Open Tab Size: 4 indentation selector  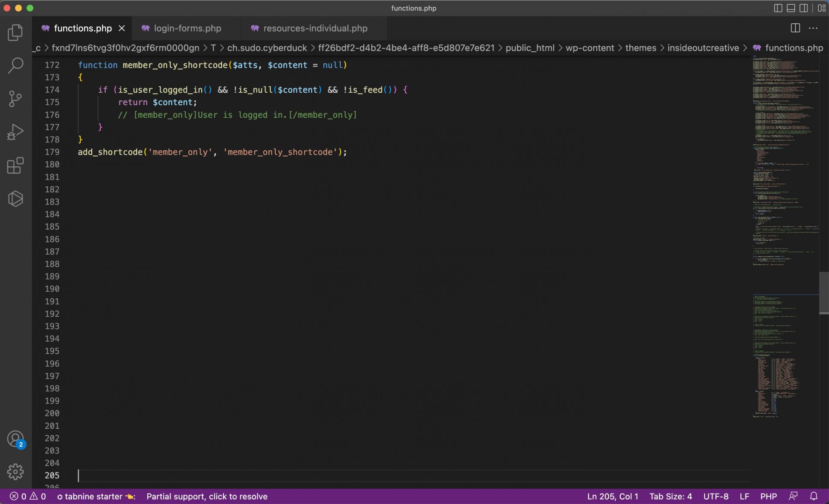671,496
